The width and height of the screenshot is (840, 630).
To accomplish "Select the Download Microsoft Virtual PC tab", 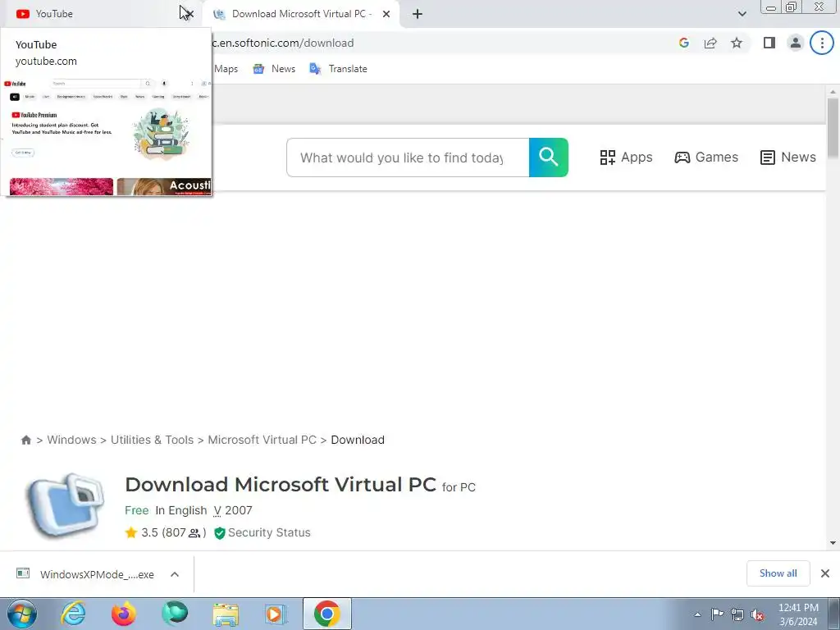I will (x=302, y=14).
